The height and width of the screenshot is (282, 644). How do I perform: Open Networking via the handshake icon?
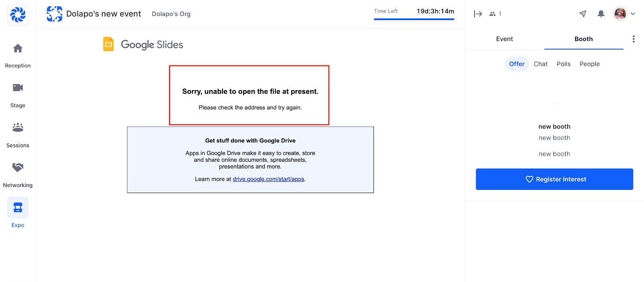18,167
